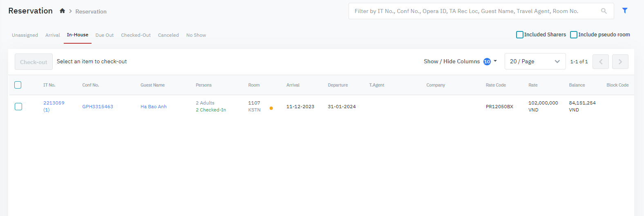Screen dimensions: 644x216
Task: Click the IT No. column header
Action: [49, 85]
